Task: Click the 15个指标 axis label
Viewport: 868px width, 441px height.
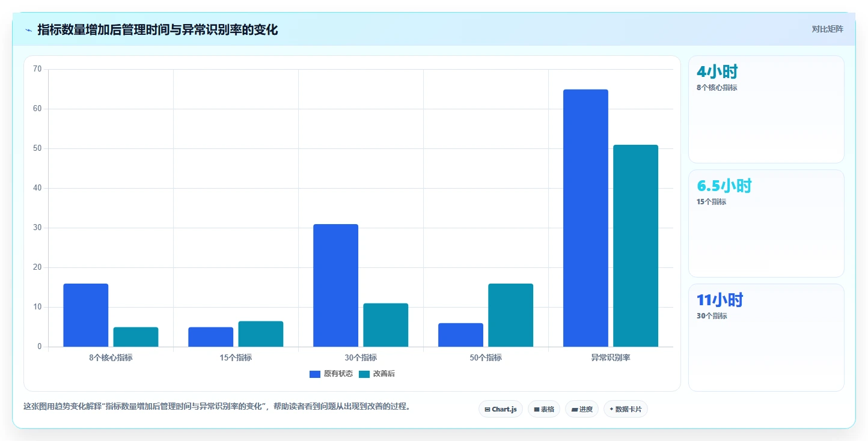Action: 236,357
